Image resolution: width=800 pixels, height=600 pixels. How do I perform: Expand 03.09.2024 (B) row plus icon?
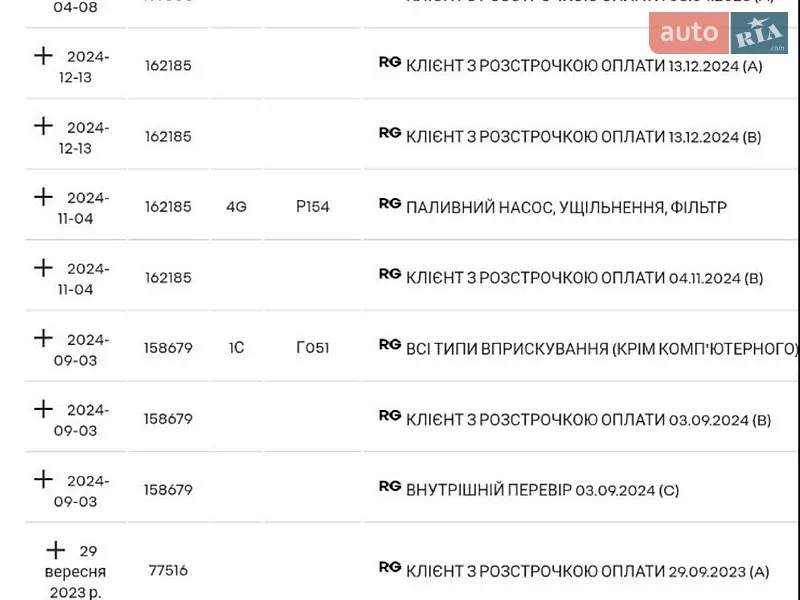tap(43, 409)
